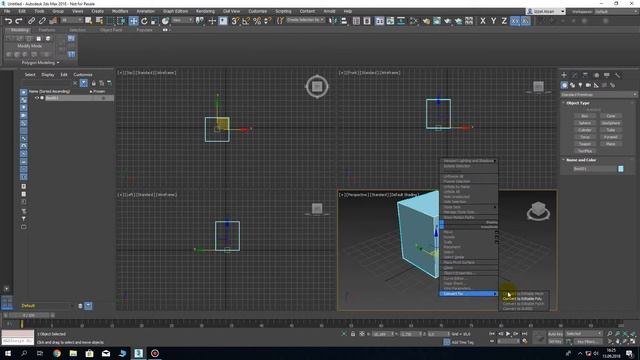
Task: Click the Box001 object color swatch
Action: [621, 169]
